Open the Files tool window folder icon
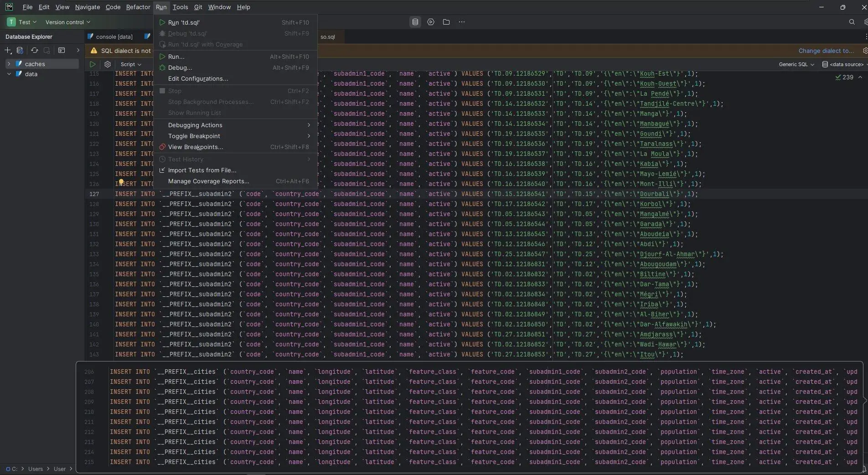Viewport: 868px width, 475px height. (446, 22)
